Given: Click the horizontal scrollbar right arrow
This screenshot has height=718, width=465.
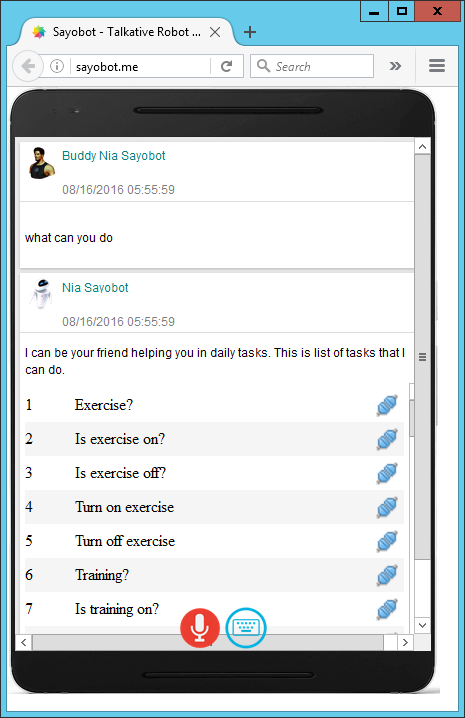Looking at the screenshot, I should 405,642.
